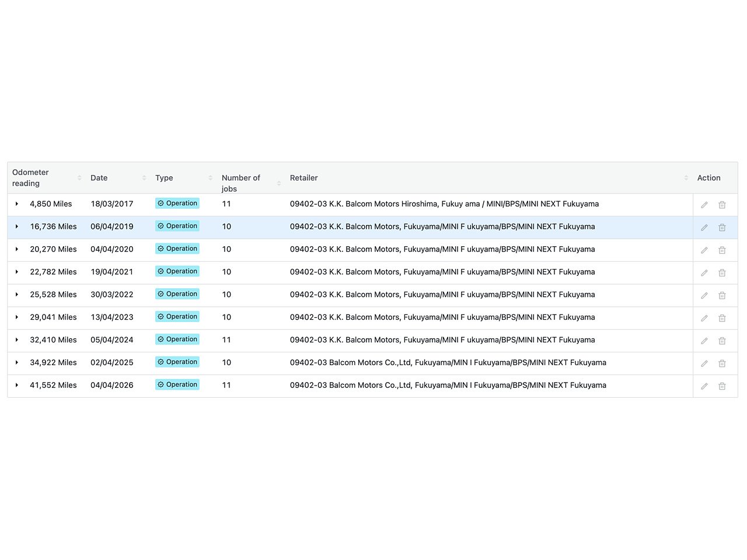Select date cell 04/04/2020
Image resolution: width=747 pixels, height=560 pixels.
point(112,249)
